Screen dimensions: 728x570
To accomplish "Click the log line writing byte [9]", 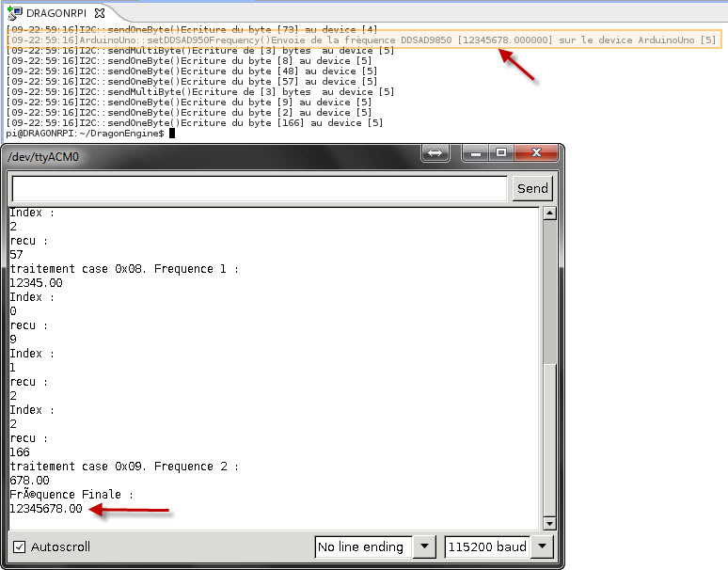I will point(189,103).
